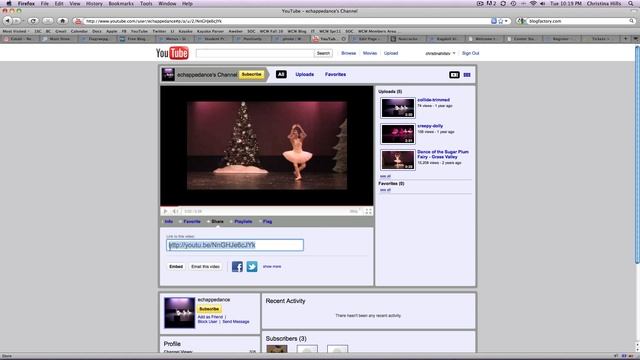Click the show more sharing link

click(x=272, y=267)
